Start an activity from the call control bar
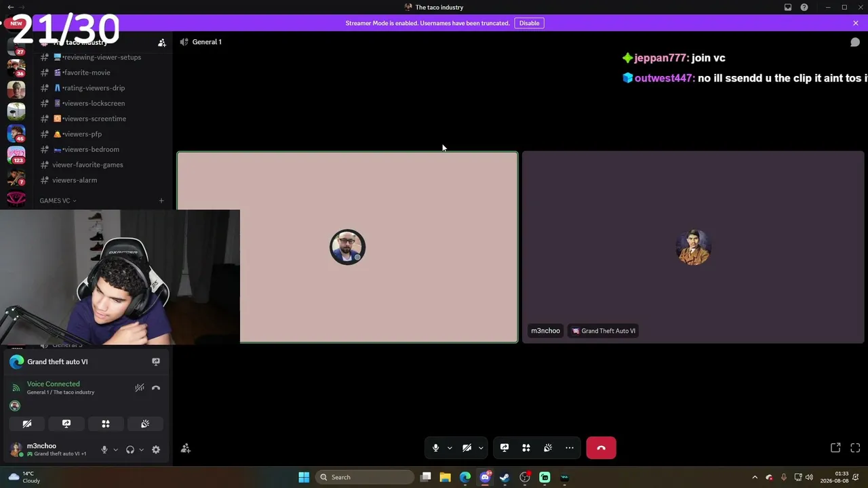868x488 pixels. [526, 448]
